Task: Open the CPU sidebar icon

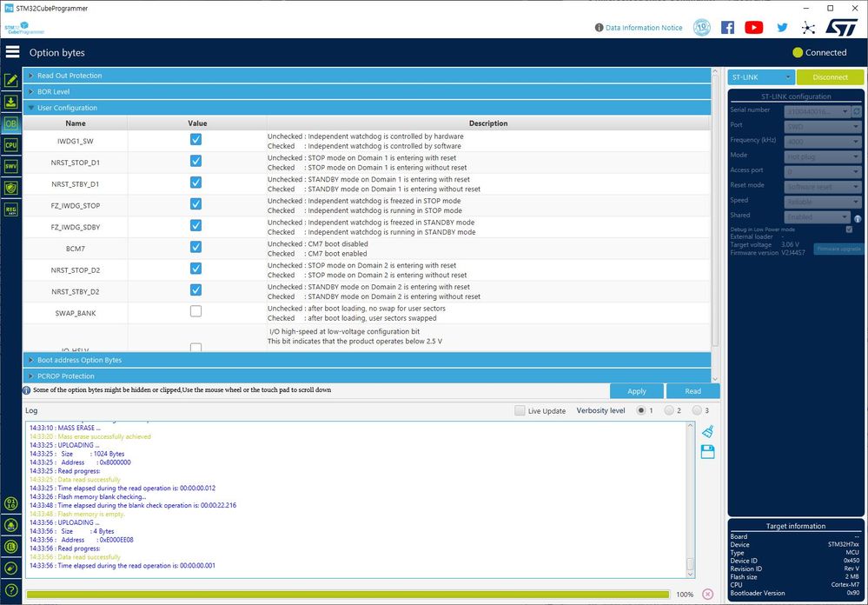Action: [11, 145]
